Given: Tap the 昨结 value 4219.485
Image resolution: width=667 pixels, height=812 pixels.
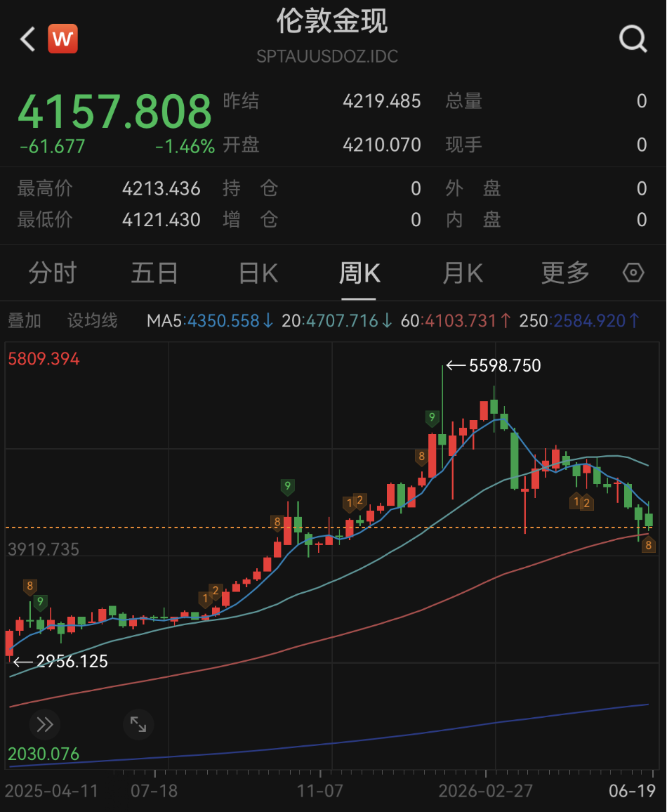Looking at the screenshot, I should click(x=381, y=101).
